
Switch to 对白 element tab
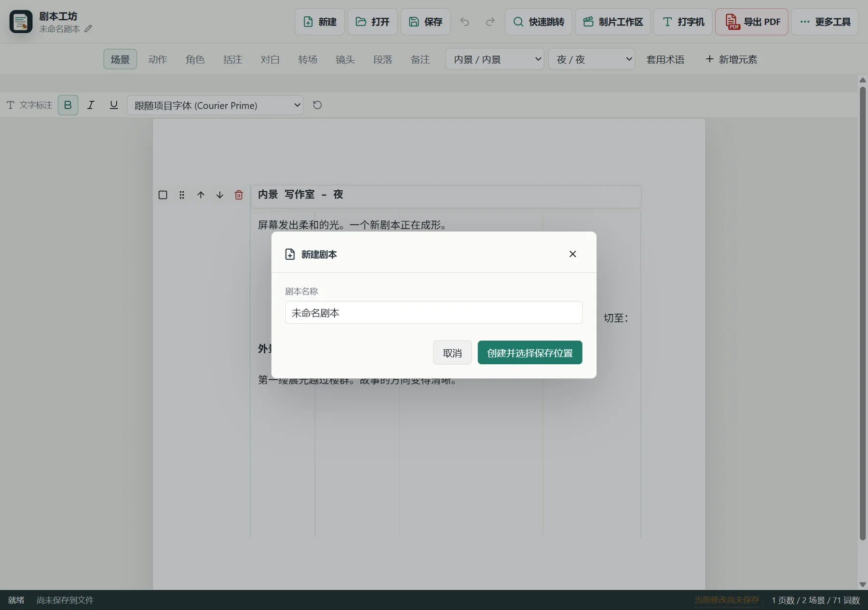(270, 59)
